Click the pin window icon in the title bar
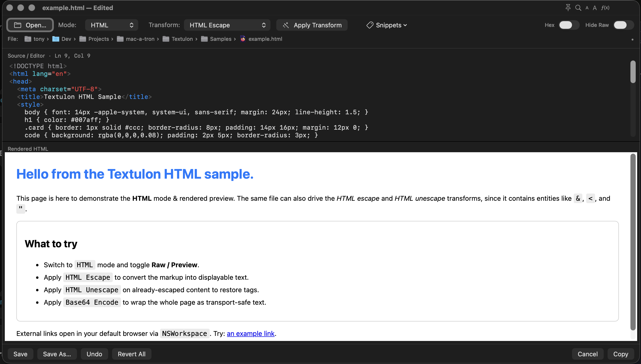 [x=568, y=8]
